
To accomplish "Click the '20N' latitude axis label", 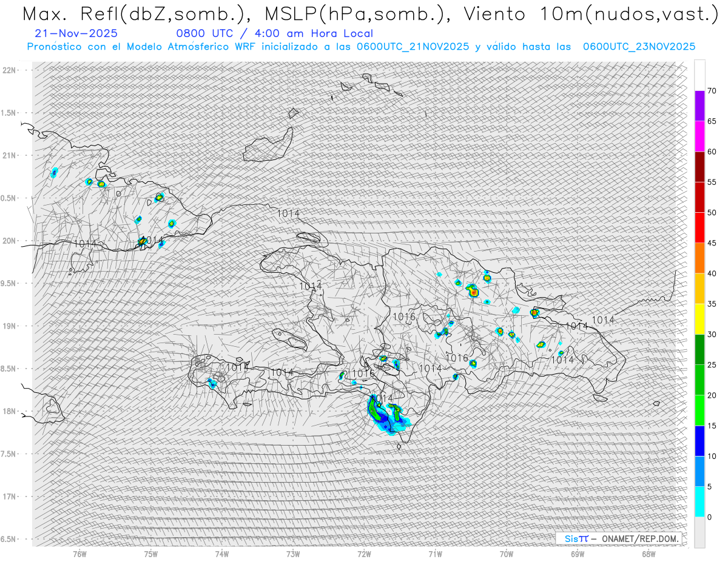I will pos(9,241).
